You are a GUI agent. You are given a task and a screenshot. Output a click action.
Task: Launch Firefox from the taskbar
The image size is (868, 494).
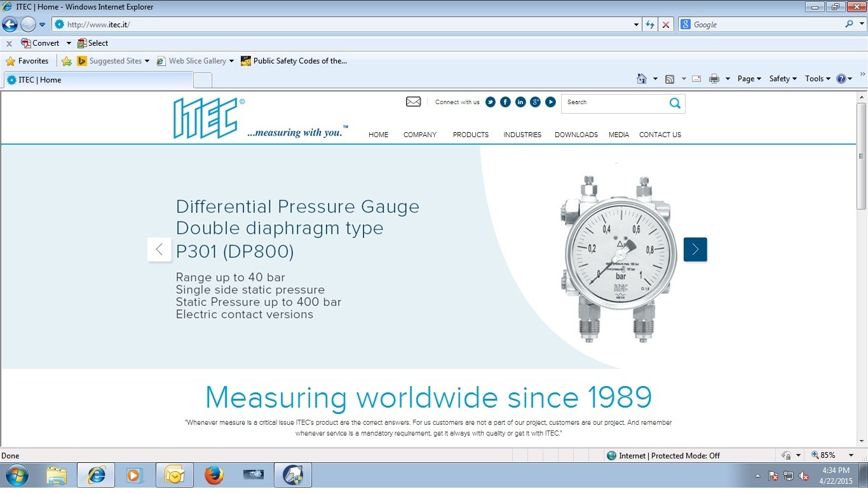pos(214,475)
